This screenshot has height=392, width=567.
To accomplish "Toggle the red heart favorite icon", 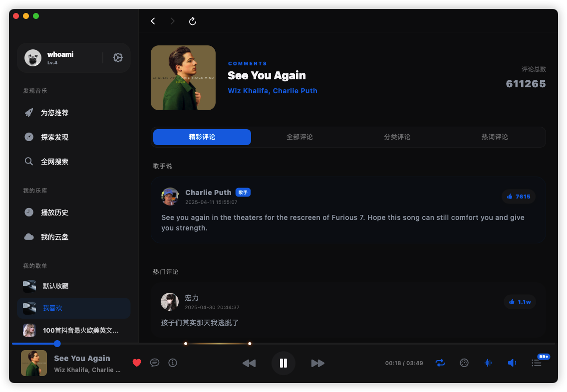I will (137, 363).
